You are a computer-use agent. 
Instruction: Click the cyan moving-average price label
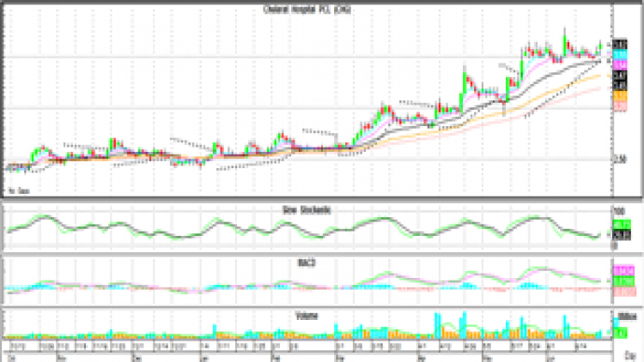(x=620, y=55)
